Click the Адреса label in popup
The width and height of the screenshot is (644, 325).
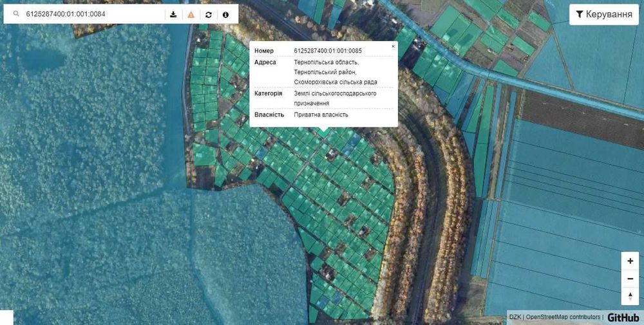(265, 62)
